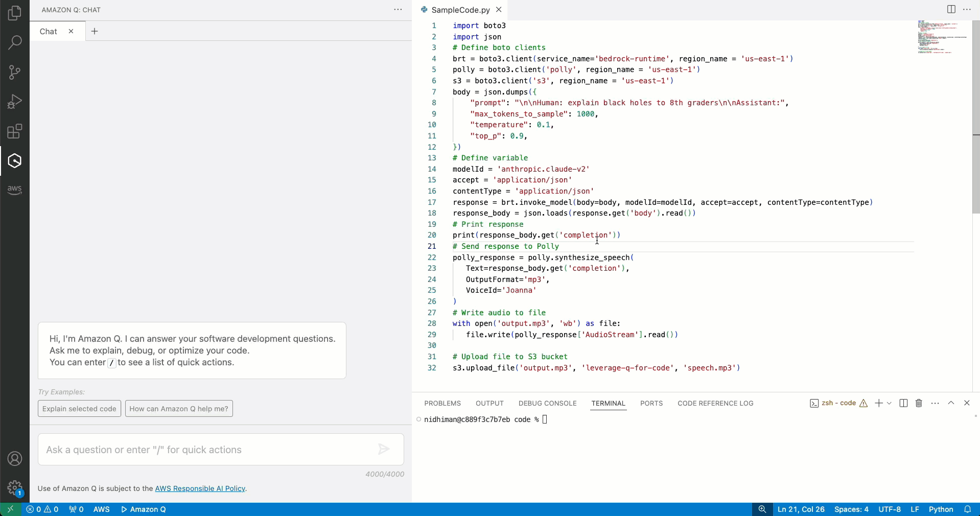Viewport: 980px width, 516px height.
Task: Select the Search icon in activity bar
Action: (14, 42)
